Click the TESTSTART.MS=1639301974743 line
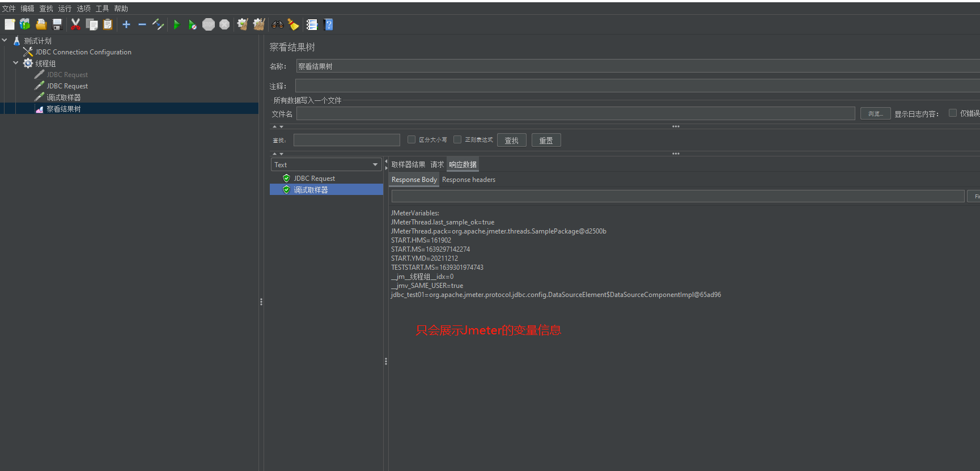Screen dimensions: 980x471 [437, 268]
